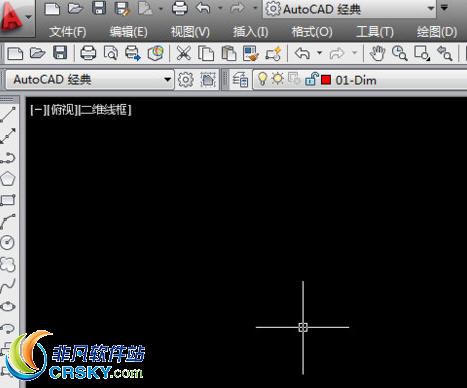The width and height of the screenshot is (467, 388).
Task: Click the Plot Preview icon
Action: click(110, 53)
